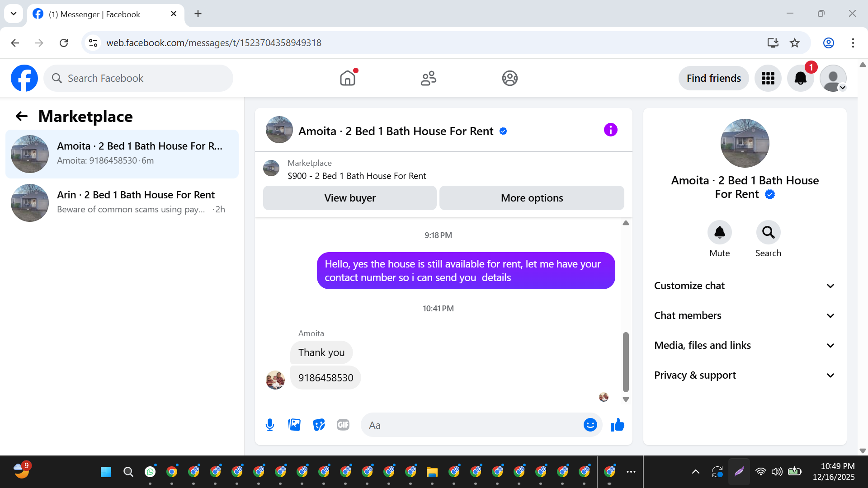
Task: Open the install app icon in address bar
Action: 773,43
